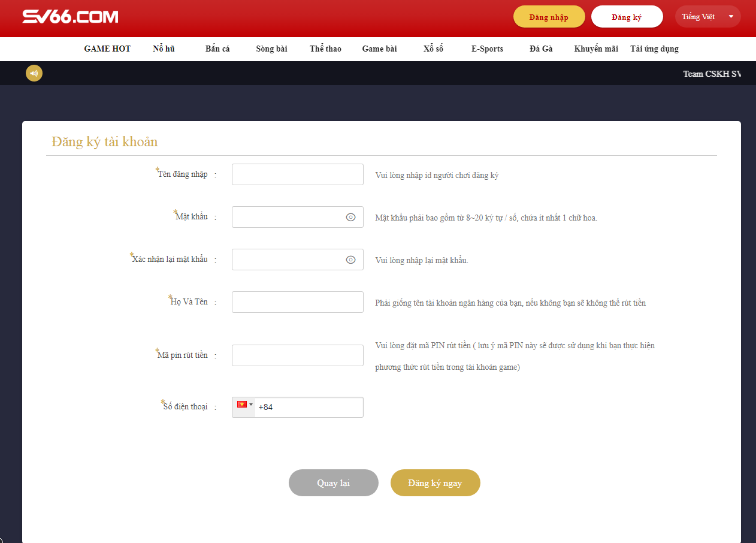Mute the announcement sound icon
756x543 pixels.
[34, 73]
